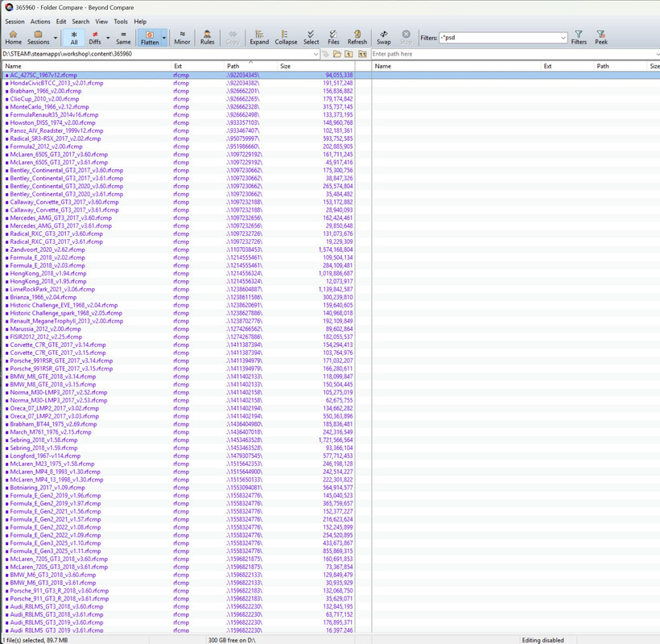The image size is (660, 644).
Task: Select Marussia_2012_v2.00.rfcmp file
Action: tap(45, 328)
